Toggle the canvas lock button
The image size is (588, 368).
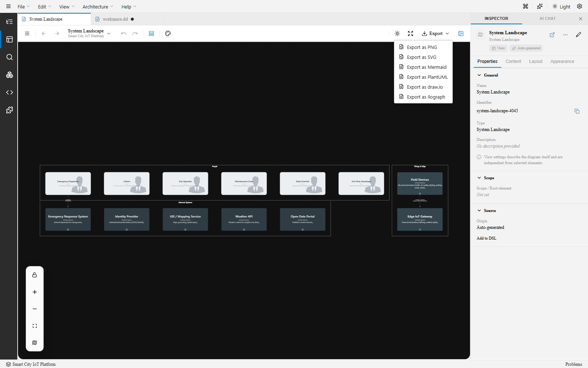35,275
